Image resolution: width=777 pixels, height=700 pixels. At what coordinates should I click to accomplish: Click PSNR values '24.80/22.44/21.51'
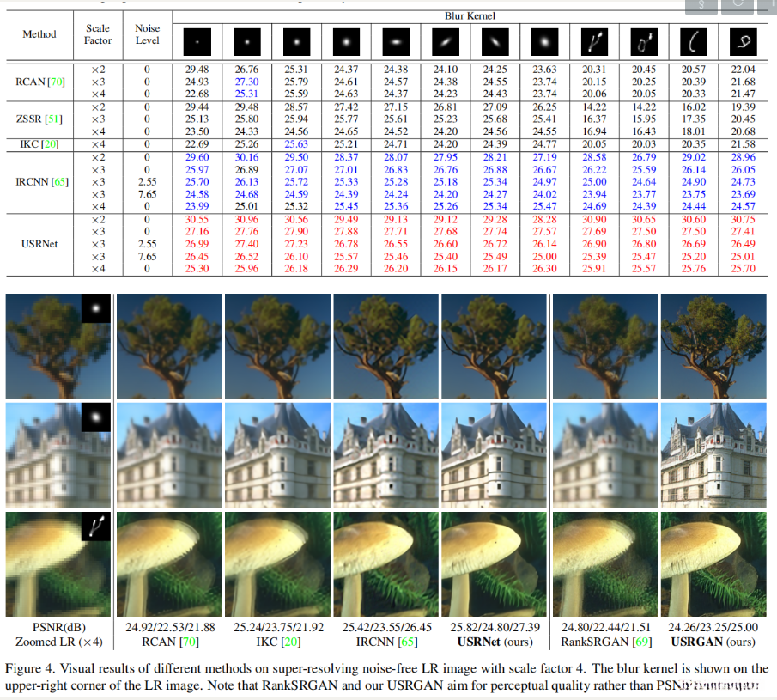(x=606, y=627)
